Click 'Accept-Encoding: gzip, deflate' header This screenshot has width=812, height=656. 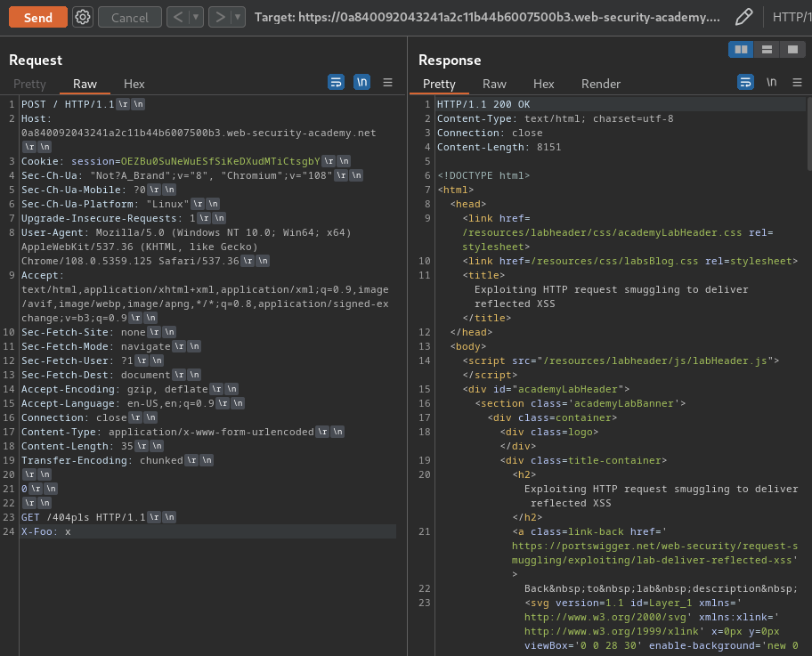coord(115,389)
